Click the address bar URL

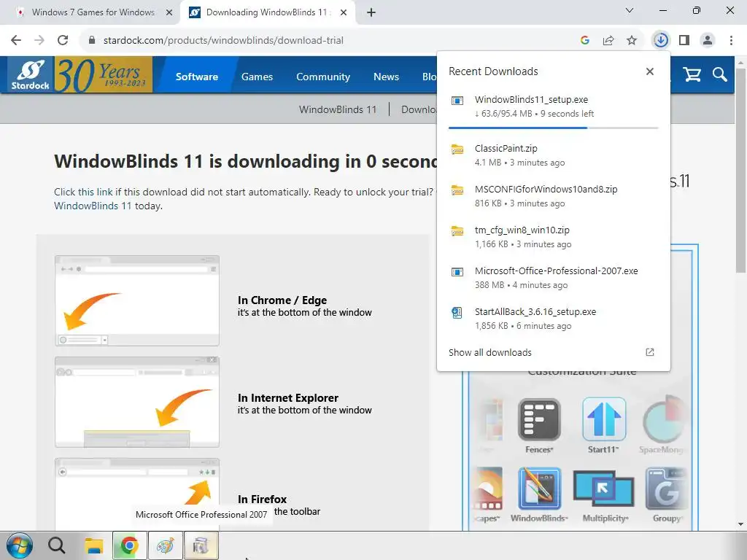[x=223, y=41]
